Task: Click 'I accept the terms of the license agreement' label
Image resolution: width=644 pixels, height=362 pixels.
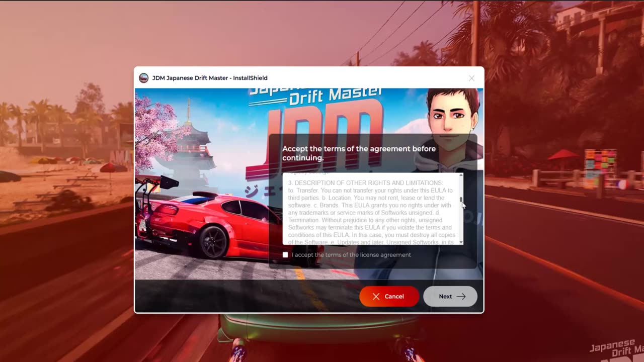Action: [351, 255]
